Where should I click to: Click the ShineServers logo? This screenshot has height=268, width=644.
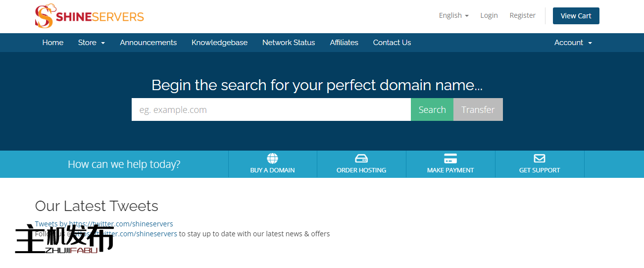(89, 16)
